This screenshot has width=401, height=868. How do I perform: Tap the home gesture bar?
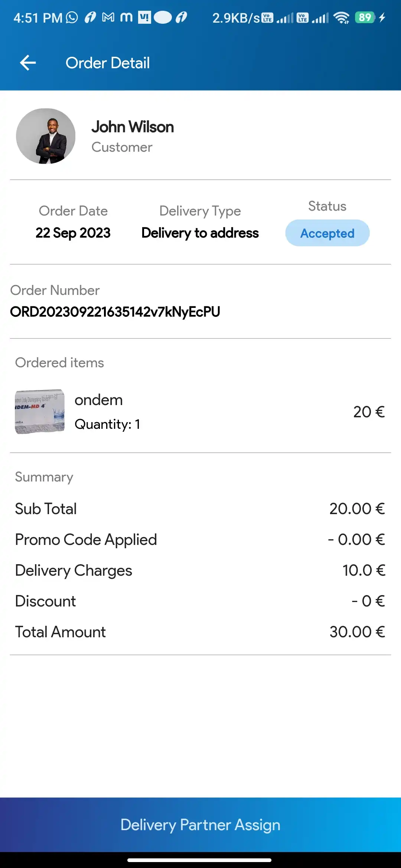[x=199, y=860]
